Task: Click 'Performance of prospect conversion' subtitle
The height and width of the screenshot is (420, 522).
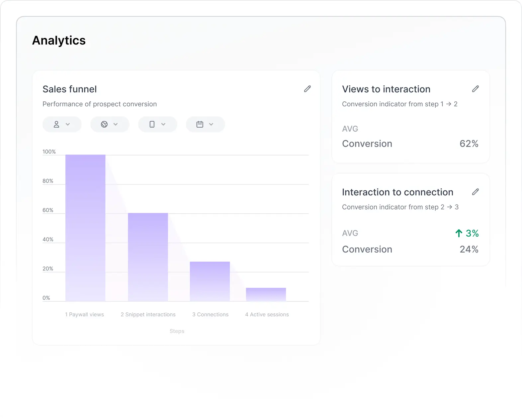Action: (x=100, y=104)
